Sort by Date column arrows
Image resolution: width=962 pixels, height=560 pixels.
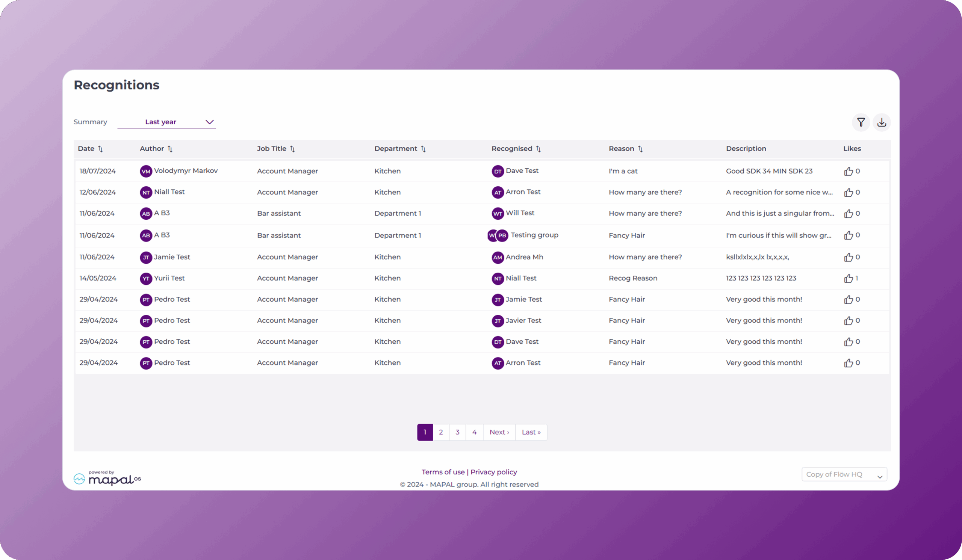point(100,149)
